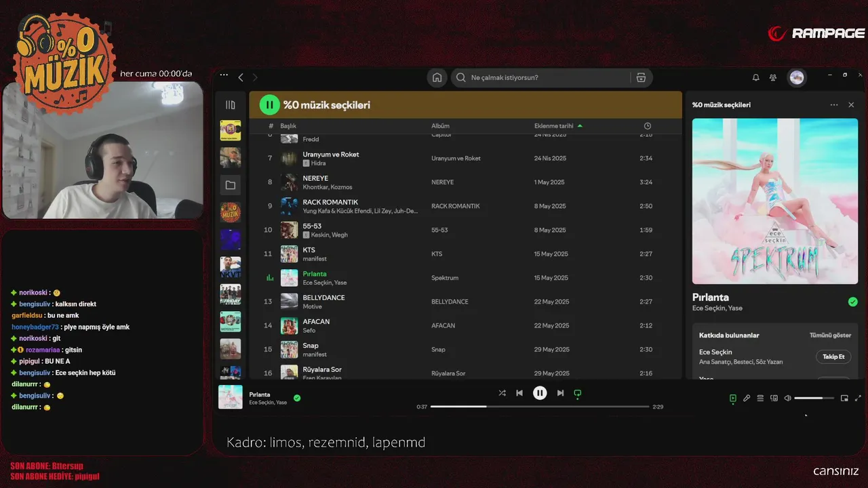Click the Pırlanta cover in player bar
The width and height of the screenshot is (868, 488).
[231, 397]
